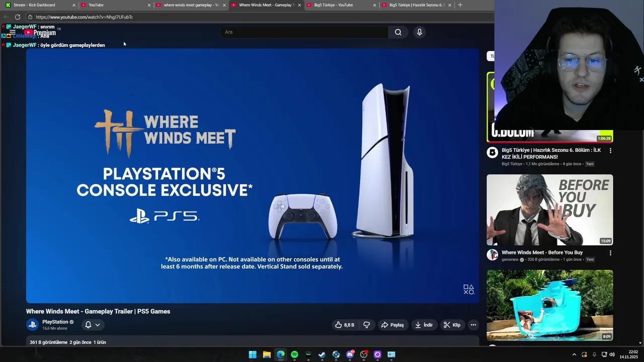Share the video via Paylaş

(x=392, y=325)
